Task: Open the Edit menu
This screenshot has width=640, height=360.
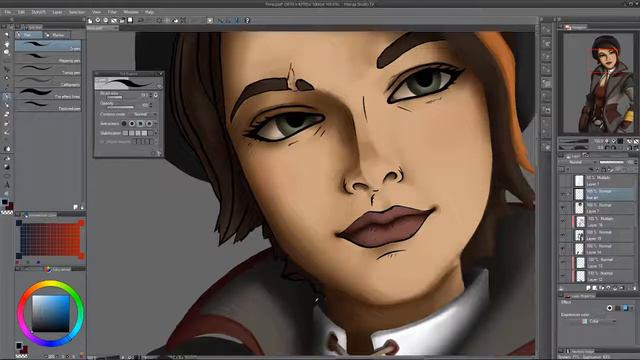Action: click(x=21, y=12)
